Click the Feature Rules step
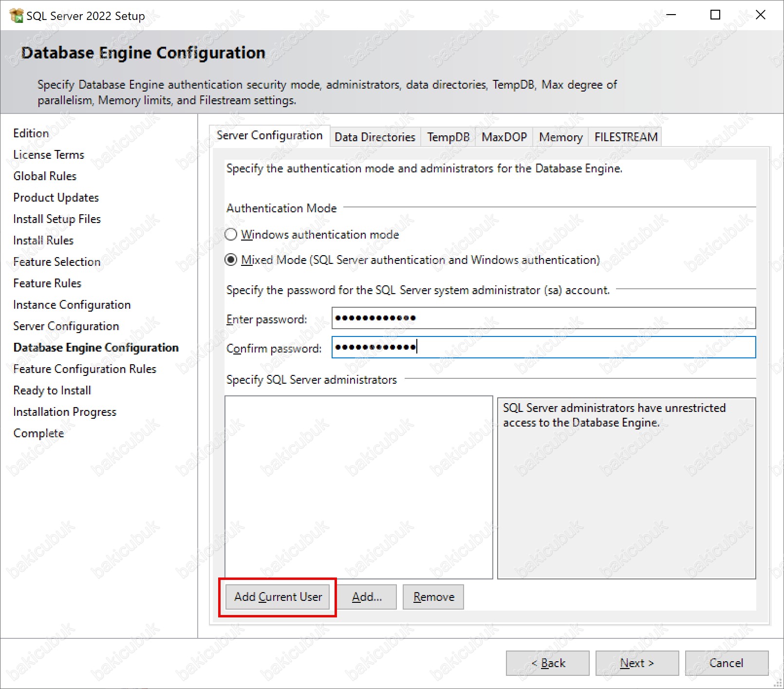Screen dimensions: 784x689 tap(47, 283)
